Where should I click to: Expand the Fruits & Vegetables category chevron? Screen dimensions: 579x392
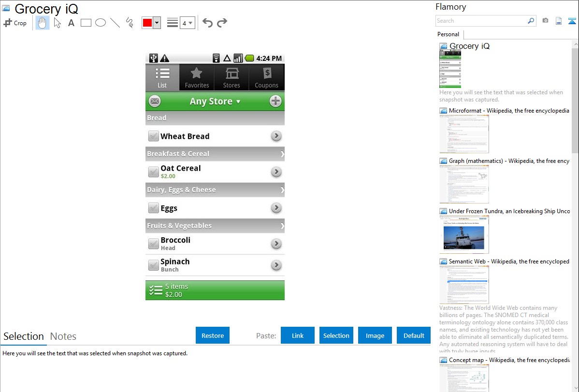tap(282, 225)
